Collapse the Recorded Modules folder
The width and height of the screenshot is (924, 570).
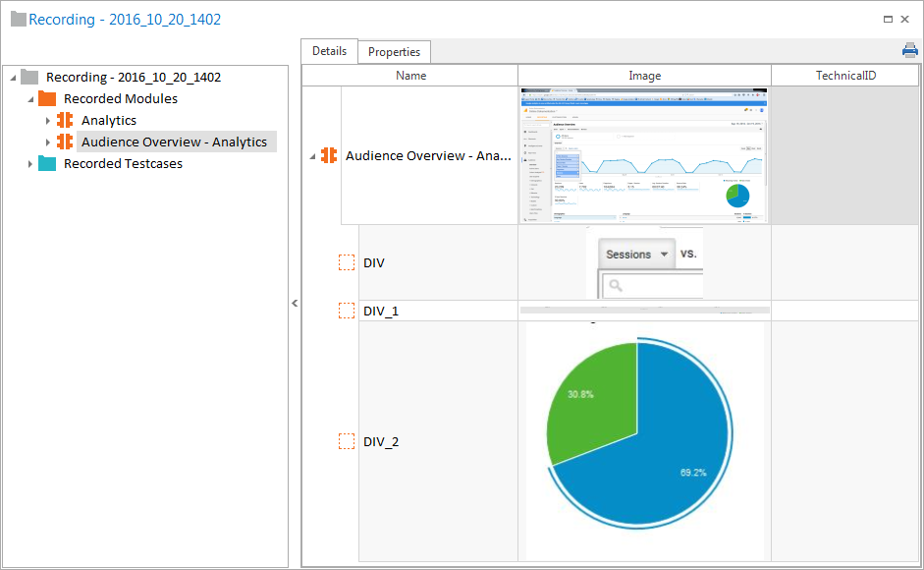pos(30,99)
